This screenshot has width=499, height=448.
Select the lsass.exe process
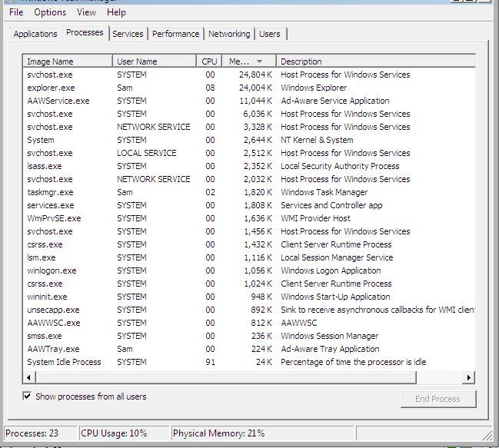coord(249,166)
